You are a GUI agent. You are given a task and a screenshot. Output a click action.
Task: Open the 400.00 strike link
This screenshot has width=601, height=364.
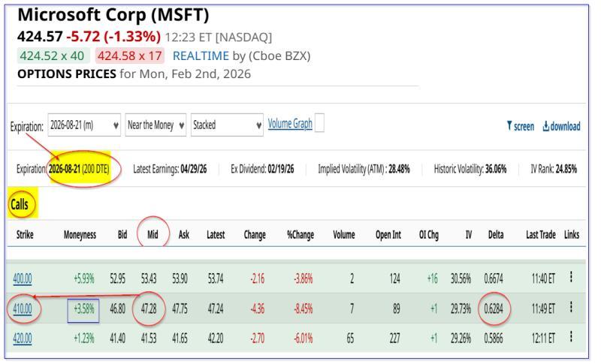(23, 278)
